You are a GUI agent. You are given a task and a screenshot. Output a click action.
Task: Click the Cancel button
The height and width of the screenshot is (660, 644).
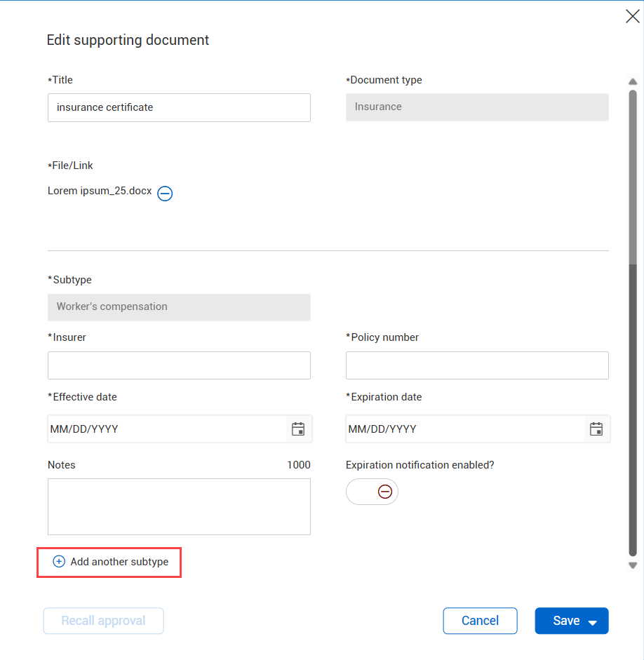[x=481, y=621]
